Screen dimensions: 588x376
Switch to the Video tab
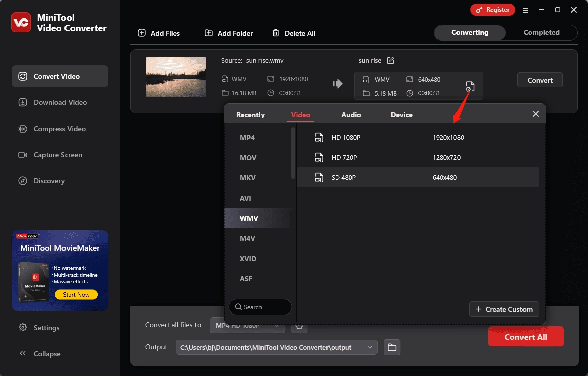301,115
